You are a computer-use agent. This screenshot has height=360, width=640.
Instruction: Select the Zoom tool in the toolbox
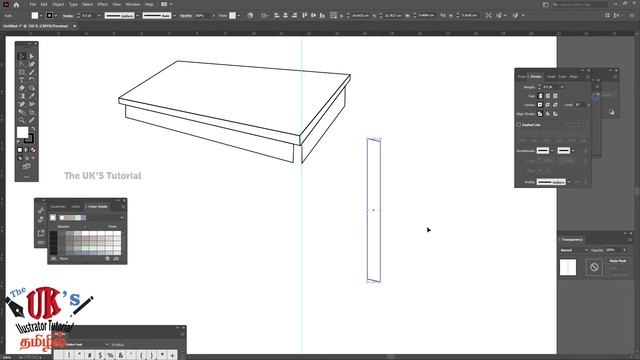(22, 120)
